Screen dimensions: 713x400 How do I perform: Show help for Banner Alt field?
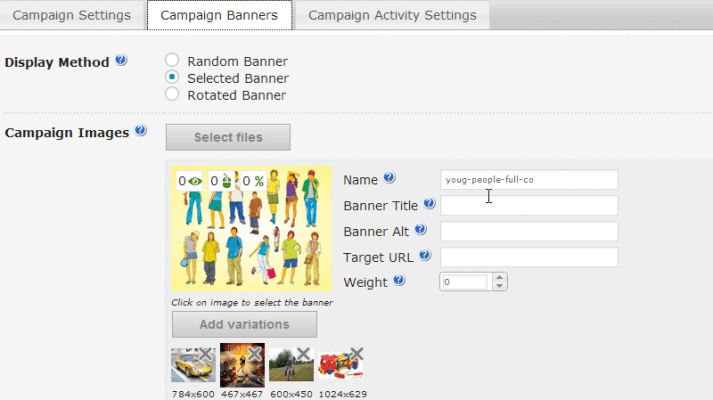click(421, 230)
